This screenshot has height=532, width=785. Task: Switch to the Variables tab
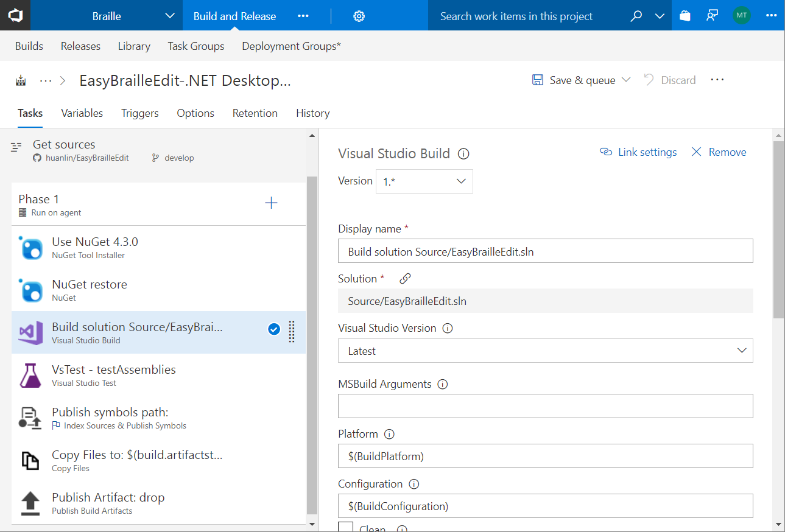[82, 113]
